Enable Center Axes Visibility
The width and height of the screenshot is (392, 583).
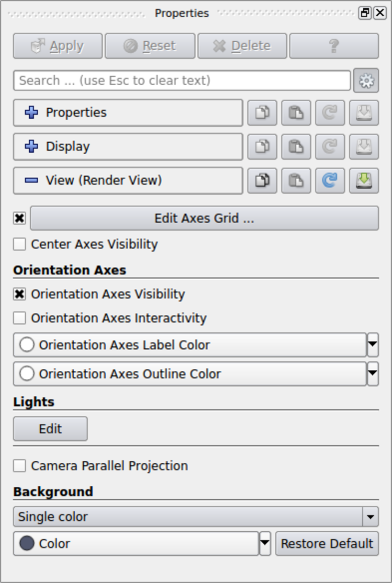click(x=20, y=244)
